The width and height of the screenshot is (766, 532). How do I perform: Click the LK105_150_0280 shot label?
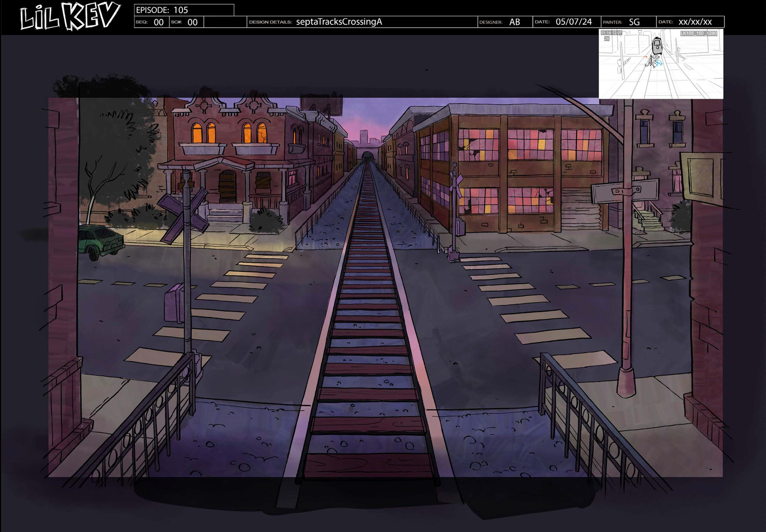(699, 33)
